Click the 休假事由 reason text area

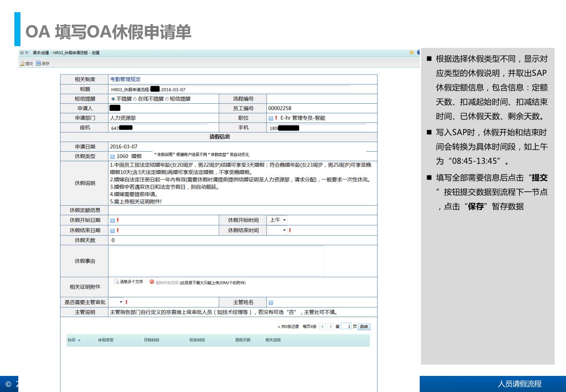pyautogui.click(x=216, y=261)
